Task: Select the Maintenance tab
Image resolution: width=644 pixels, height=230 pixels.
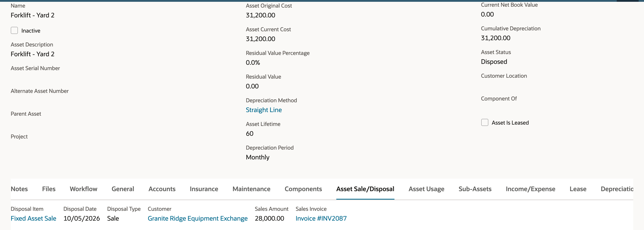Action: point(252,189)
